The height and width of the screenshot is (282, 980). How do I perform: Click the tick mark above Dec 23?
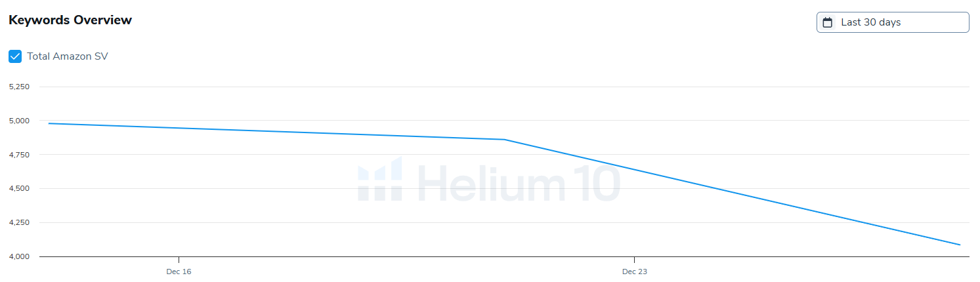(x=635, y=260)
